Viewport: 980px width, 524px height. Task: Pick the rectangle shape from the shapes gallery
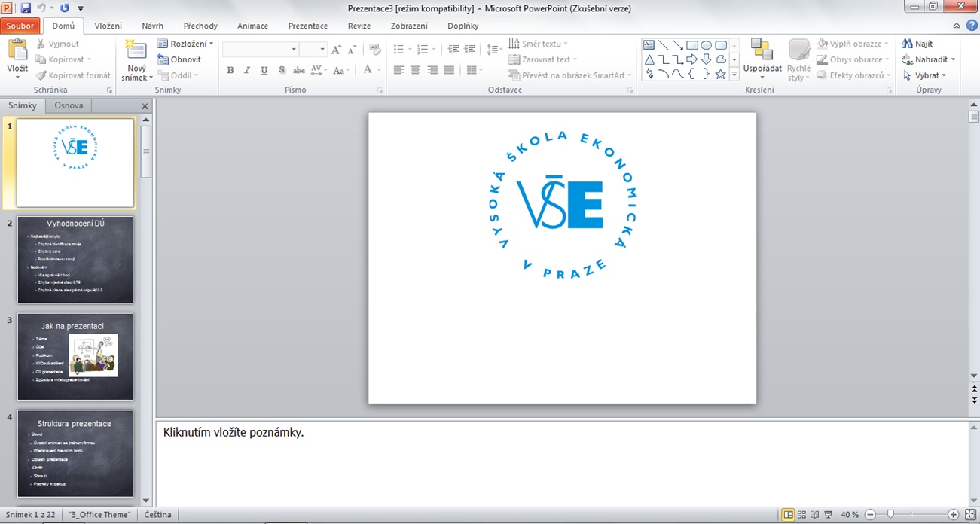tap(692, 45)
